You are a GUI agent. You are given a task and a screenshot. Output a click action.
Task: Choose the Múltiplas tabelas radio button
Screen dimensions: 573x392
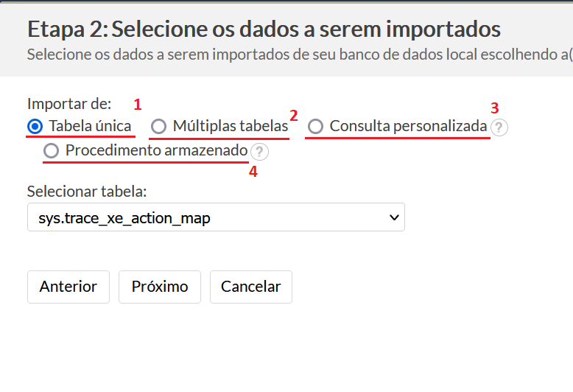158,127
